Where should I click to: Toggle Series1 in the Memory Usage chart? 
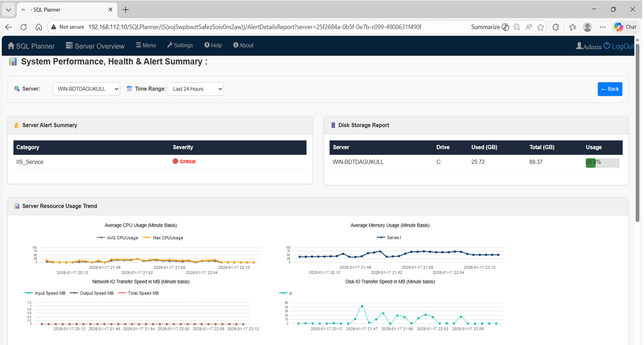pos(390,237)
